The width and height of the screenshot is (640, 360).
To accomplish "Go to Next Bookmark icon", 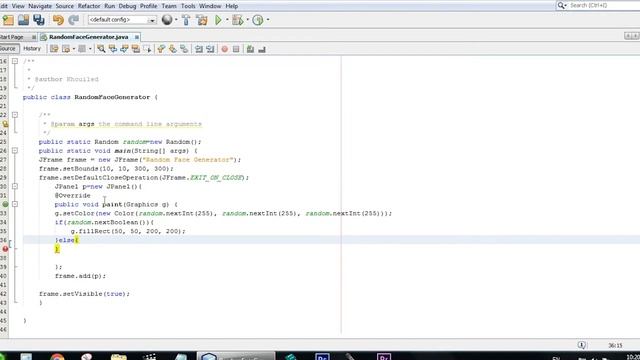I will [x=173, y=49].
